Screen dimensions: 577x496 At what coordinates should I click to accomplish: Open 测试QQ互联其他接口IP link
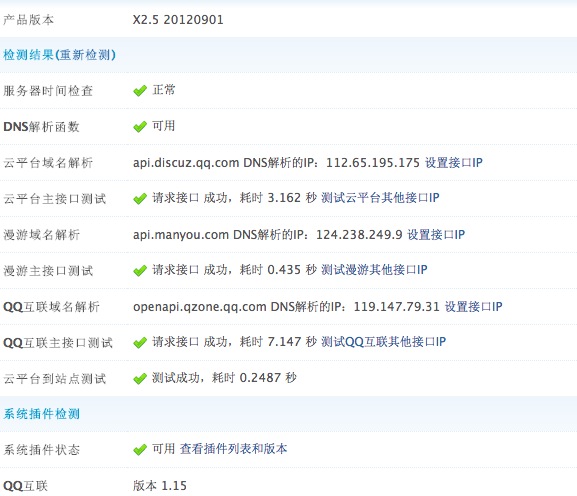point(383,342)
